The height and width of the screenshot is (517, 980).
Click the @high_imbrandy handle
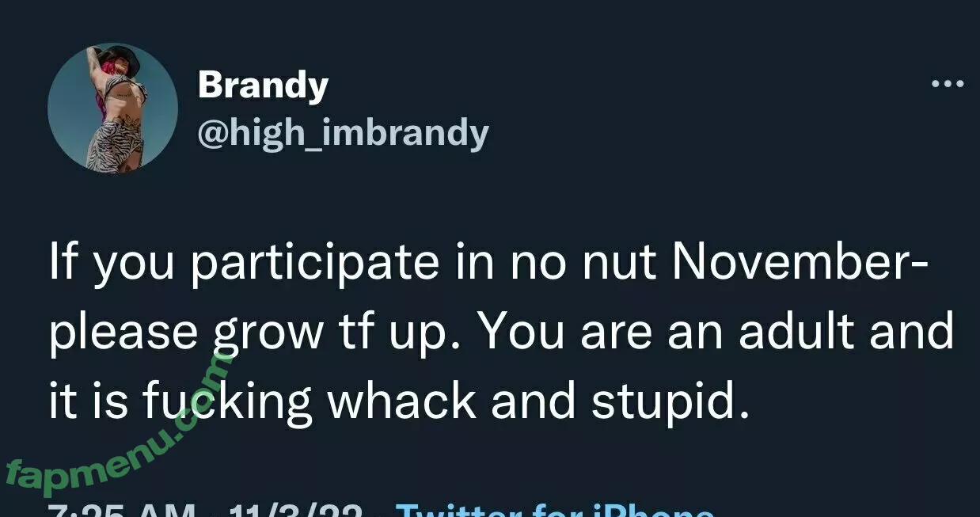[x=342, y=133]
